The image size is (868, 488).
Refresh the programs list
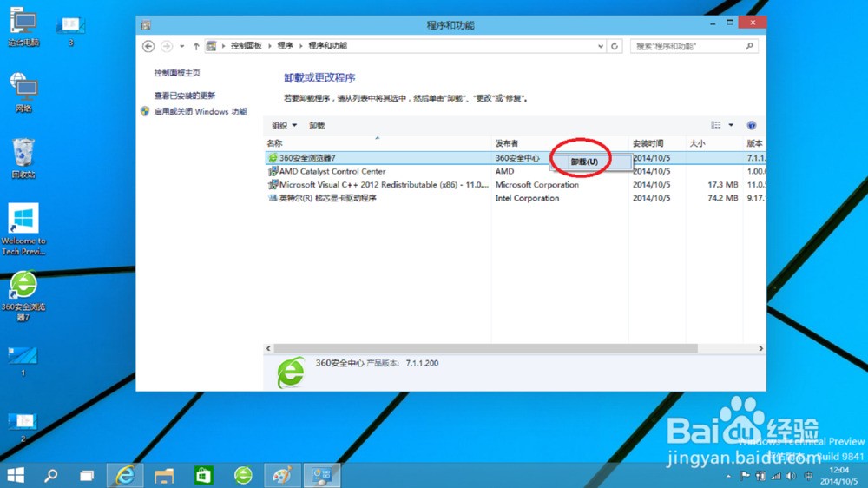point(615,47)
